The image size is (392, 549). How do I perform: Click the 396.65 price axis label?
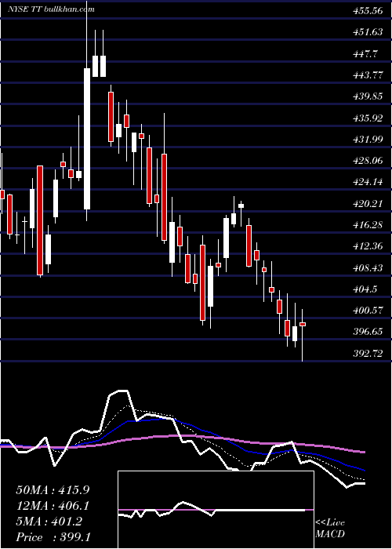pos(368,332)
